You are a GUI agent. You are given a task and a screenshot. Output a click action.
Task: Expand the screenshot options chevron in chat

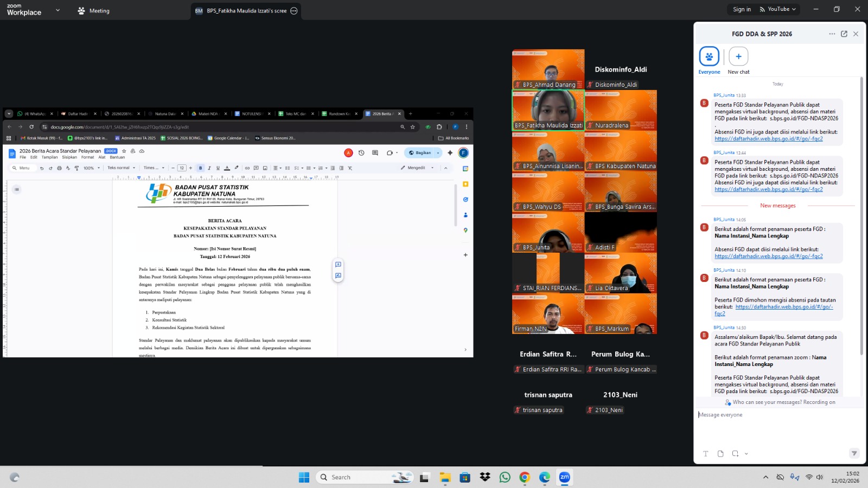tap(746, 454)
